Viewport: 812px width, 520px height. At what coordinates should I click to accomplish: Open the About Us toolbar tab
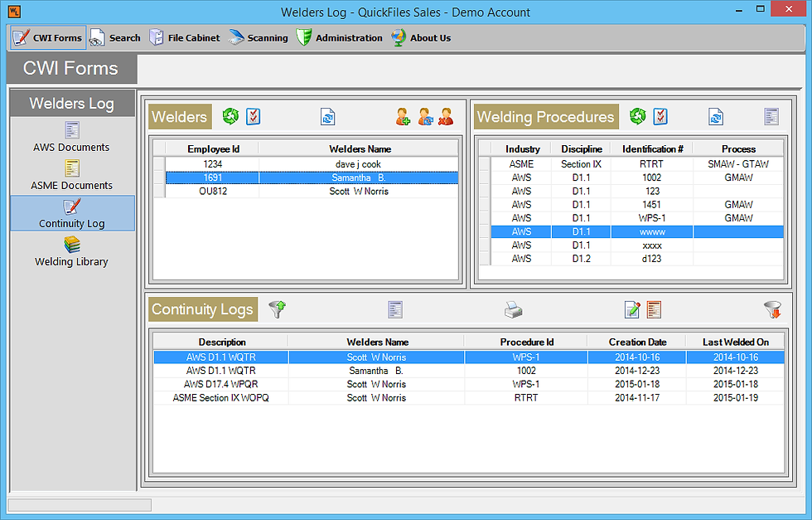tap(421, 38)
